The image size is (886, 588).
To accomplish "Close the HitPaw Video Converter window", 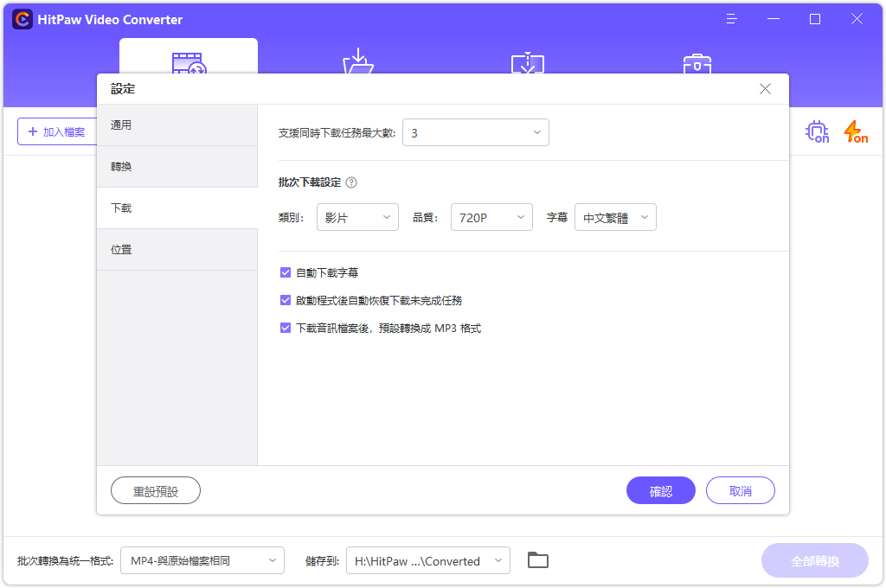I will [x=857, y=19].
